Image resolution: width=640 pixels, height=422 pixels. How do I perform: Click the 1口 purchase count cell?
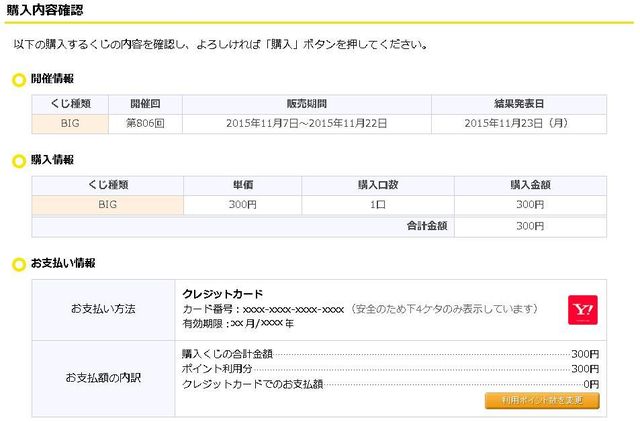point(378,205)
